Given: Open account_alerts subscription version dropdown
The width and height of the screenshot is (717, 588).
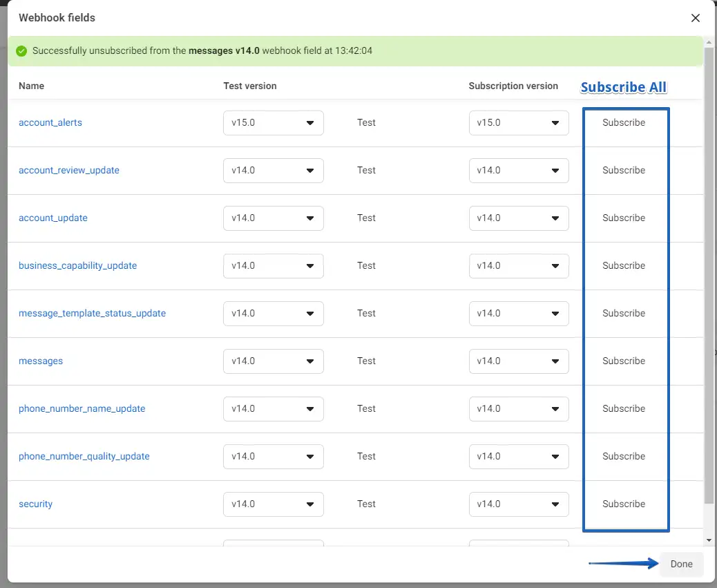Looking at the screenshot, I should [x=519, y=123].
